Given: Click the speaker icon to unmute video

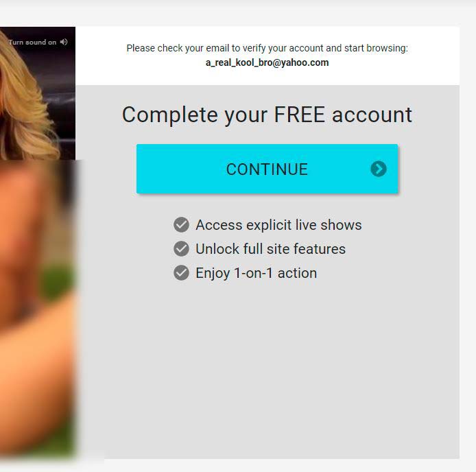Looking at the screenshot, I should coord(64,42).
